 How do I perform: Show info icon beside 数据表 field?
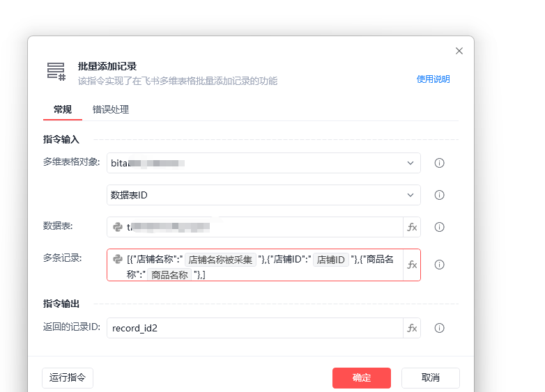click(x=439, y=227)
